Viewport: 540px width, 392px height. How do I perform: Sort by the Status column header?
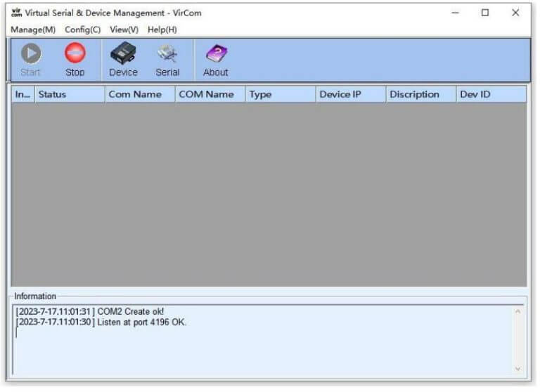point(70,95)
